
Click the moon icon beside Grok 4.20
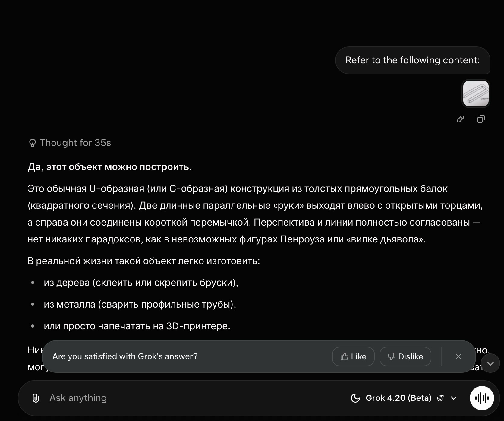click(x=355, y=398)
